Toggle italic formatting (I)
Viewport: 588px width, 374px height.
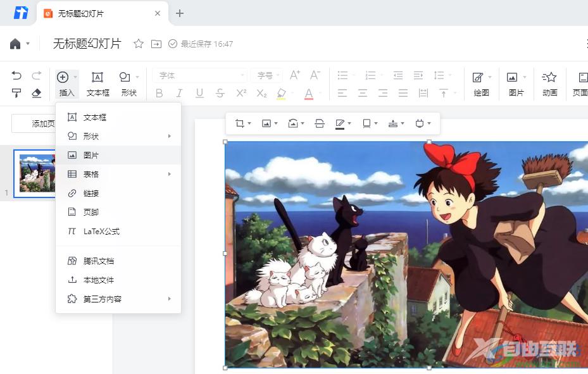180,93
